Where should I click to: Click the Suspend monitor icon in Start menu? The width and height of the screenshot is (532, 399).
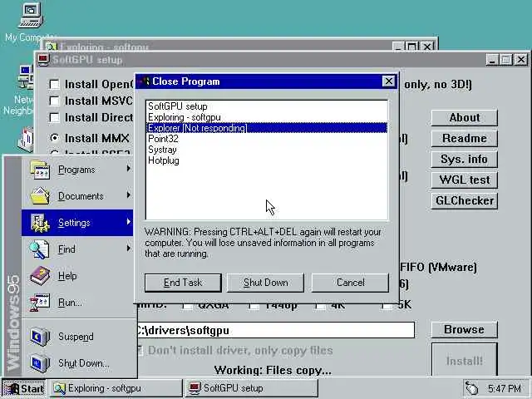[40, 337]
